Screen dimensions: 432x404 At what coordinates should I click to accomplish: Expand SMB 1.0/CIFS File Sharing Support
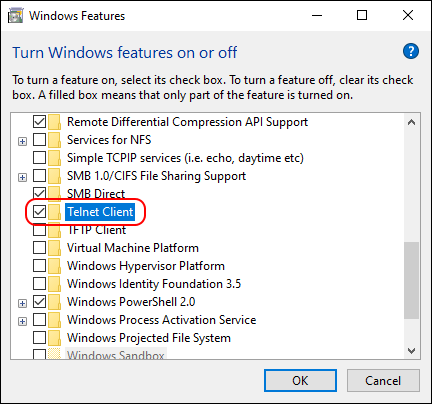pyautogui.click(x=22, y=177)
